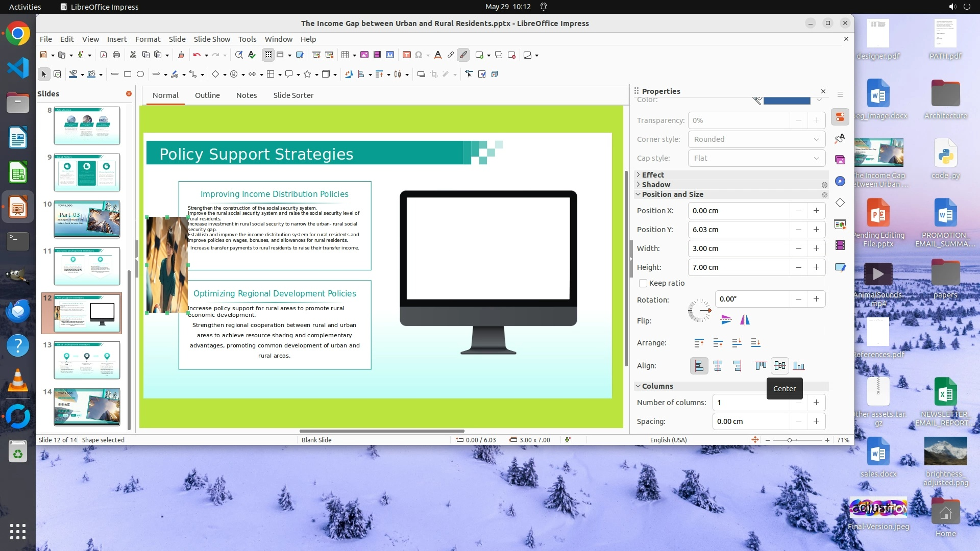Open the Corner style dropdown
Image resolution: width=980 pixels, height=551 pixels.
point(756,139)
